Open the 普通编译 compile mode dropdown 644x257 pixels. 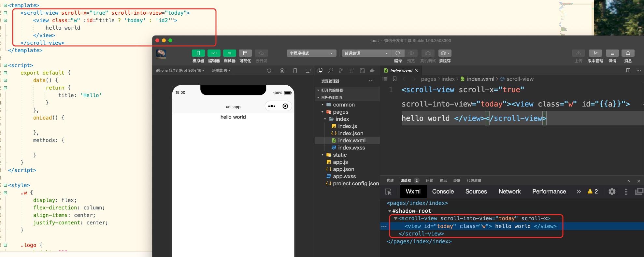(x=366, y=53)
